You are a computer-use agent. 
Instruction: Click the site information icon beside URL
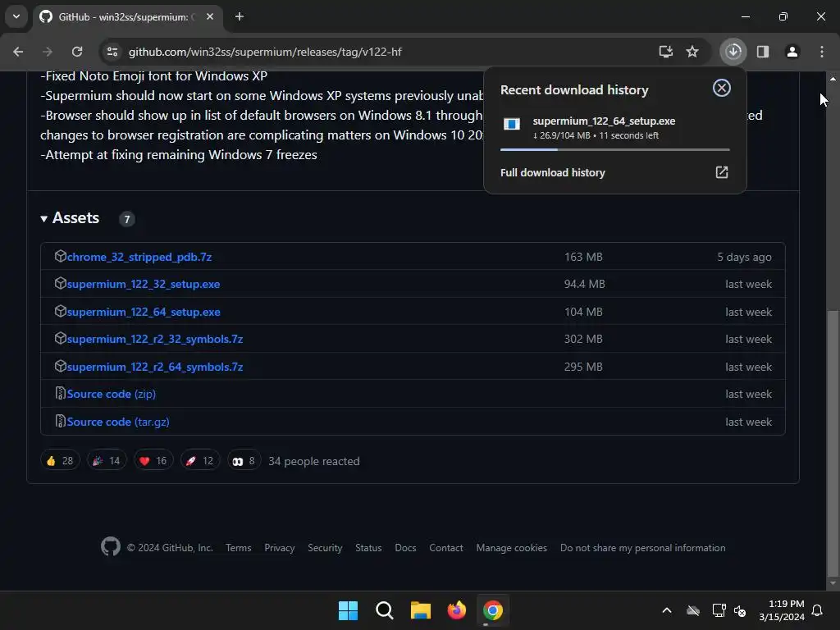click(x=112, y=52)
